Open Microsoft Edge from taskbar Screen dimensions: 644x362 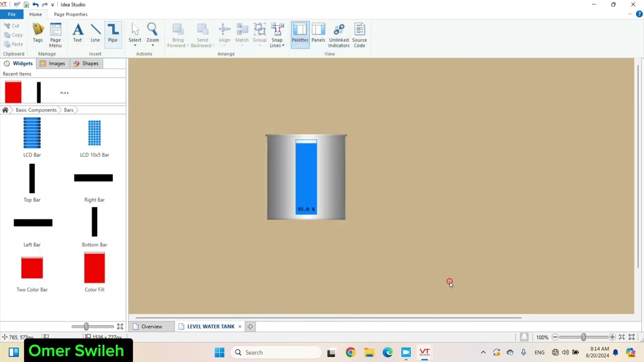[387, 352]
